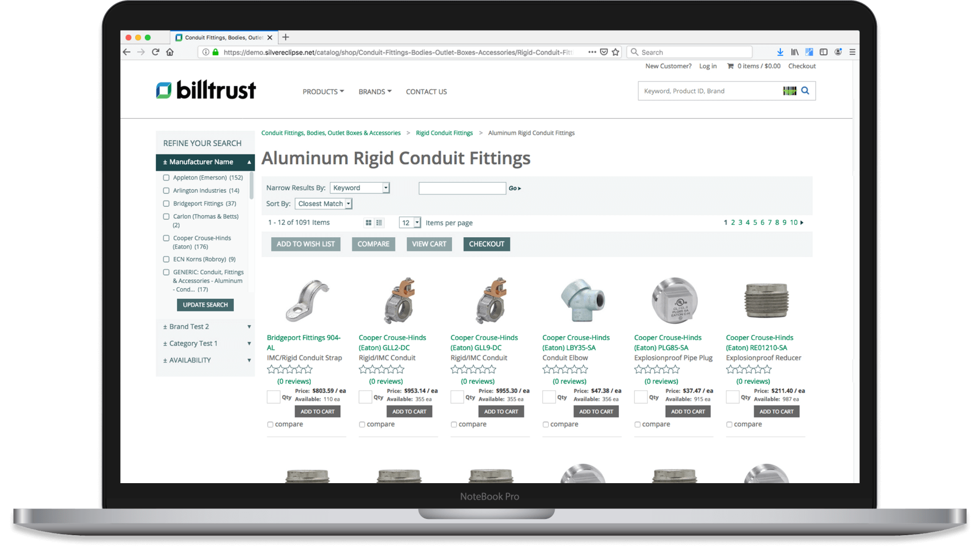Open page actions three-dot menu
Image resolution: width=980 pixels, height=551 pixels.
[592, 52]
